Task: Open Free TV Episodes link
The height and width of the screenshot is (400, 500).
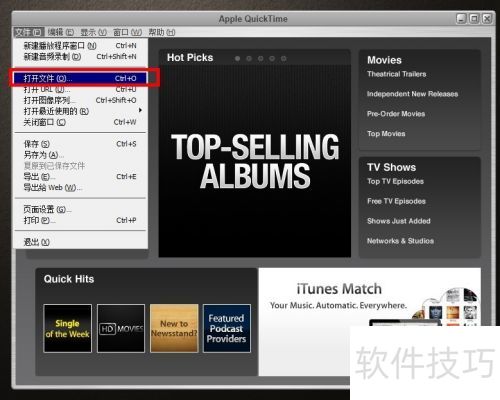Action: (396, 201)
